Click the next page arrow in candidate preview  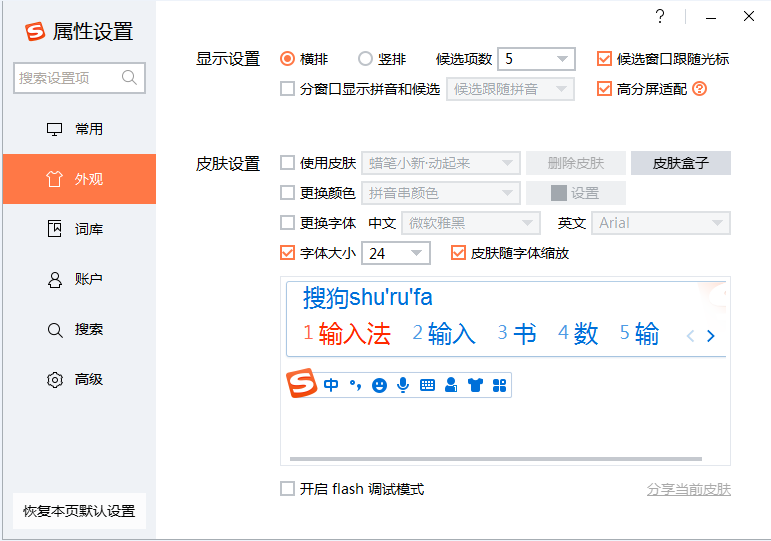pos(711,336)
